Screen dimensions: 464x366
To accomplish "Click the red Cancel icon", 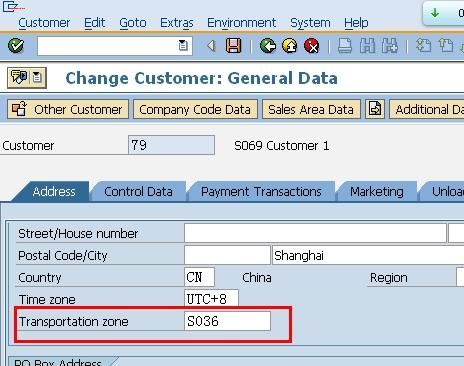I will click(x=311, y=46).
